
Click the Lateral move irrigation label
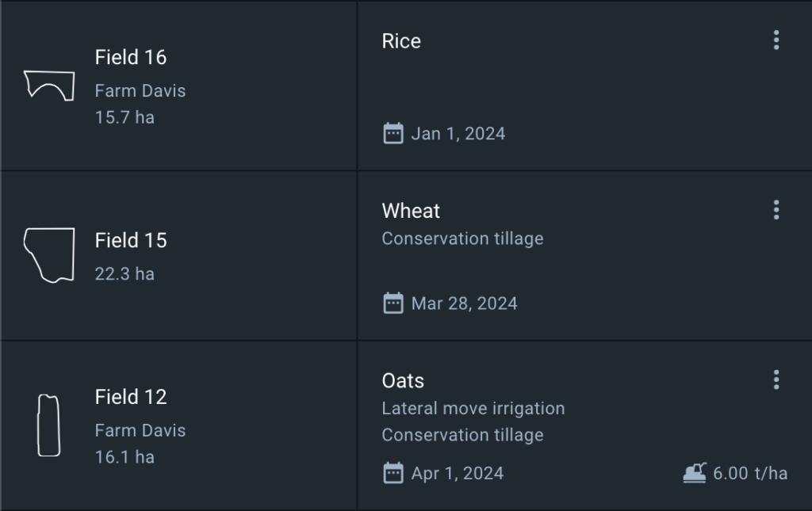(473, 409)
